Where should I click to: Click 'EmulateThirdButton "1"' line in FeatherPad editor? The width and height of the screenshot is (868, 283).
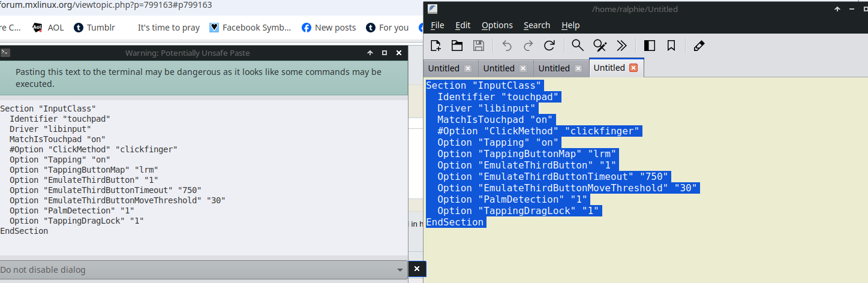tap(527, 165)
